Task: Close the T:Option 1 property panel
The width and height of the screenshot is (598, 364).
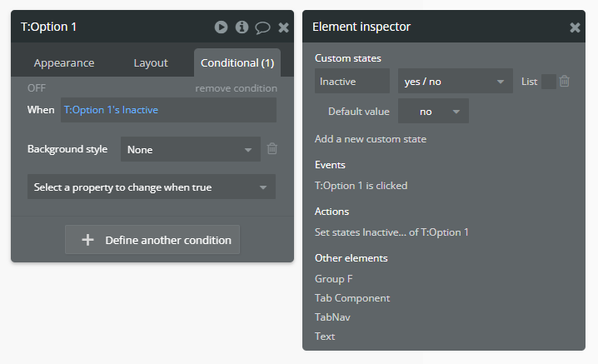Action: (x=283, y=27)
